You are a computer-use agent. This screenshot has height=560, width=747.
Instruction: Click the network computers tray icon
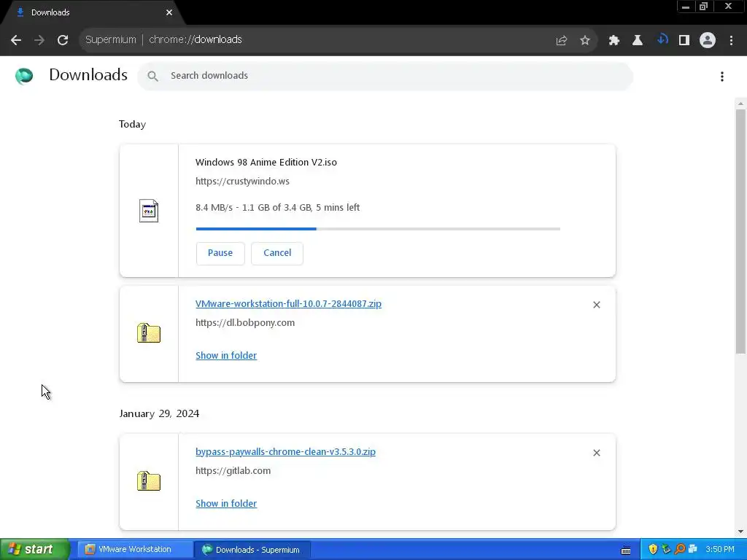[693, 550]
